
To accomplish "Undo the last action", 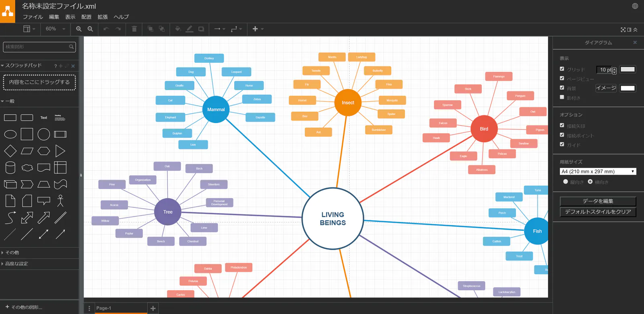I will coord(106,29).
